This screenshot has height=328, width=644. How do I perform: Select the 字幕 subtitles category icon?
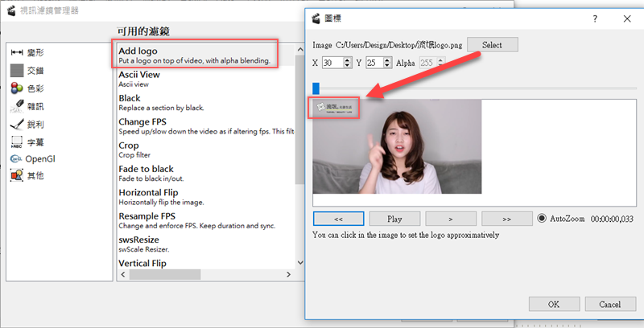tap(17, 142)
